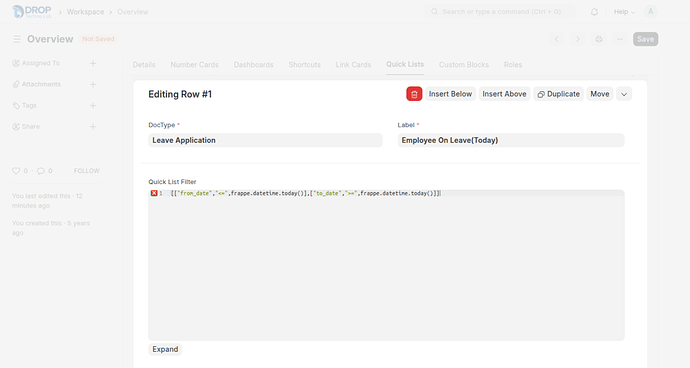Image resolution: width=690 pixels, height=368 pixels.
Task: Go to previous document arrow
Action: 557,39
